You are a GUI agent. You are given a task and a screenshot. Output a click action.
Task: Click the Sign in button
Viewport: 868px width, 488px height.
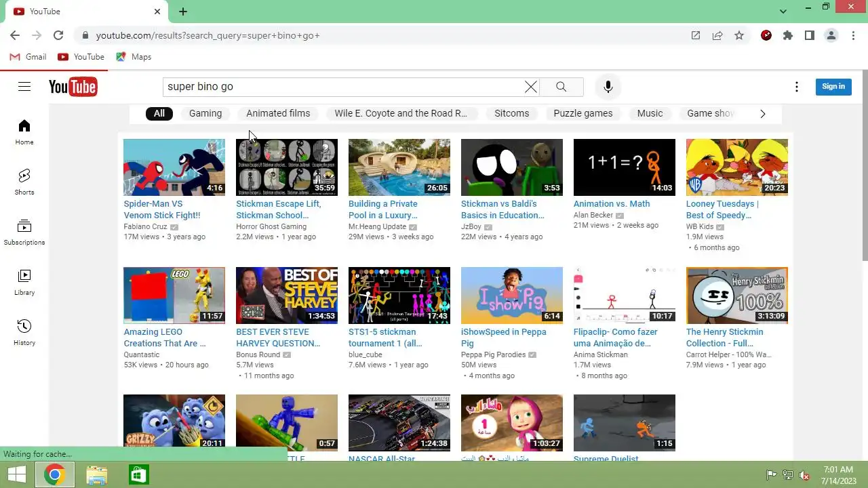(833, 86)
